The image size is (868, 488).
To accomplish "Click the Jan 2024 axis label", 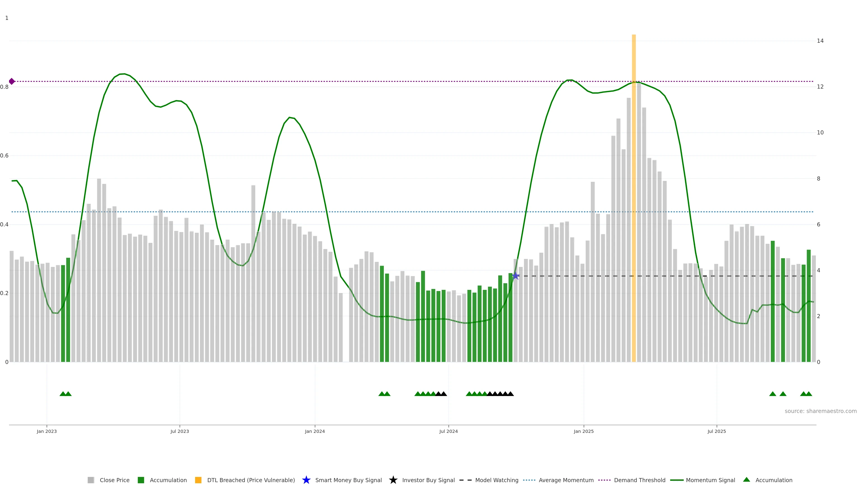I will coord(315,431).
